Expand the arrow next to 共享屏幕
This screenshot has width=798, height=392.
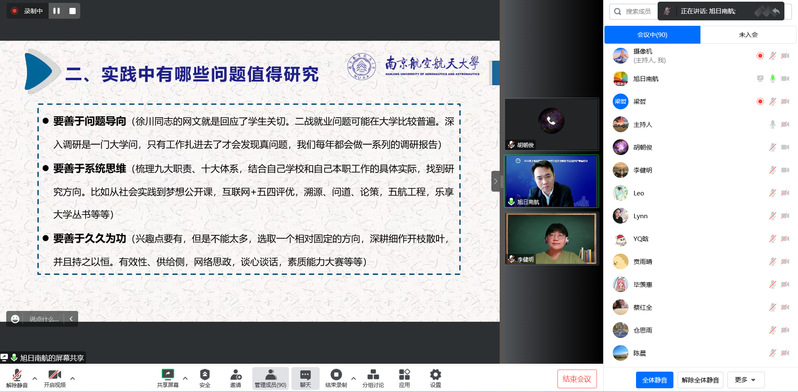pos(185,378)
